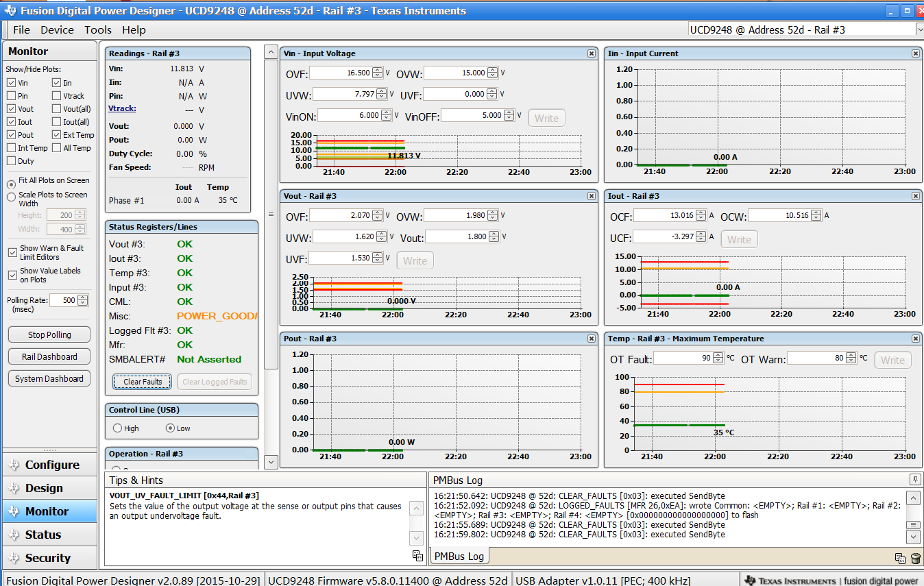This screenshot has height=586, width=924.
Task: Close the Temp - Maximum Temperature plot
Action: click(x=916, y=339)
